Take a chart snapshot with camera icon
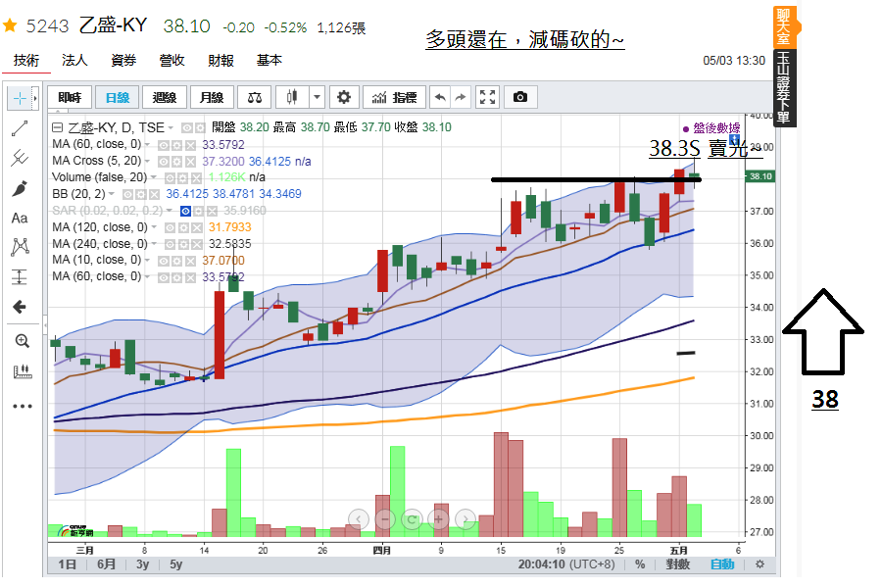This screenshot has width=882, height=588. tap(520, 97)
